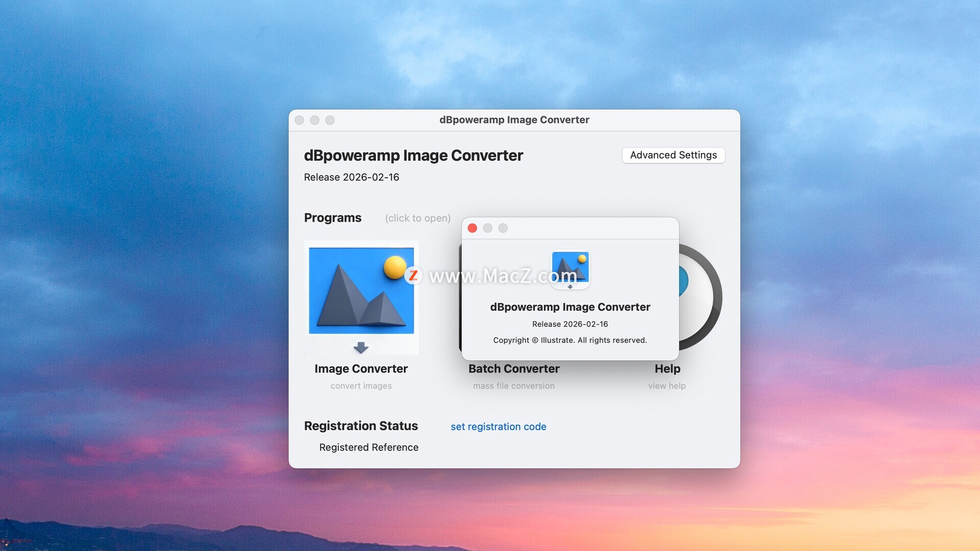This screenshot has height=551, width=980.
Task: Click the 'Image Converter' program label
Action: tap(361, 369)
